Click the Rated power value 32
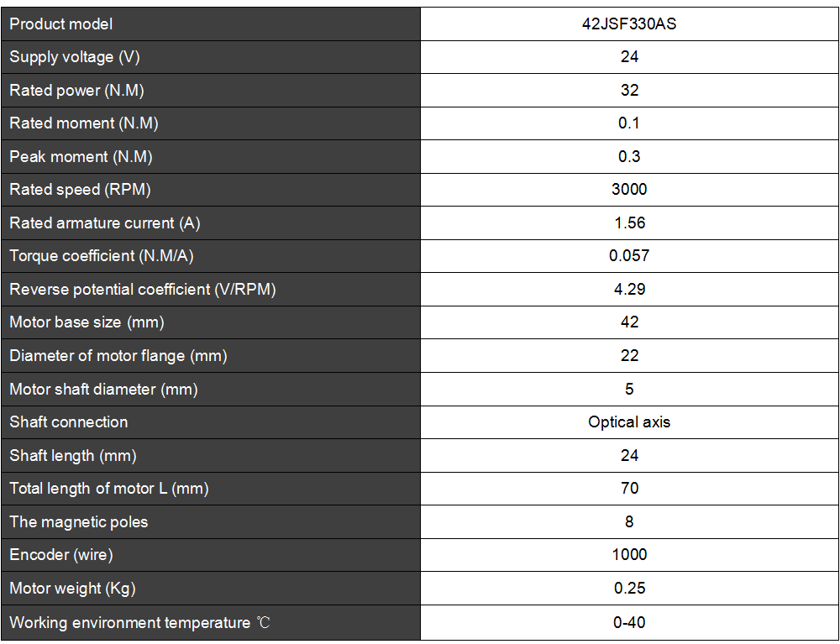The height and width of the screenshot is (644, 840). [x=629, y=90]
